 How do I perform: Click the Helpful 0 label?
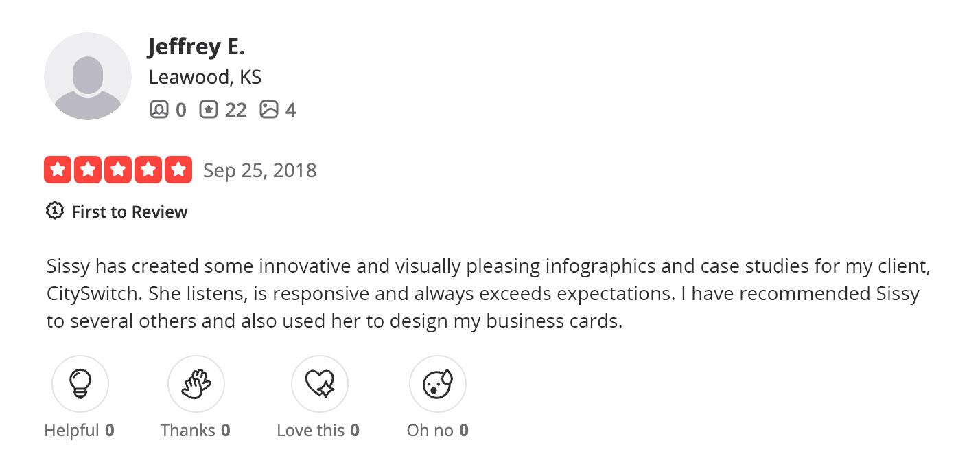coord(79,431)
